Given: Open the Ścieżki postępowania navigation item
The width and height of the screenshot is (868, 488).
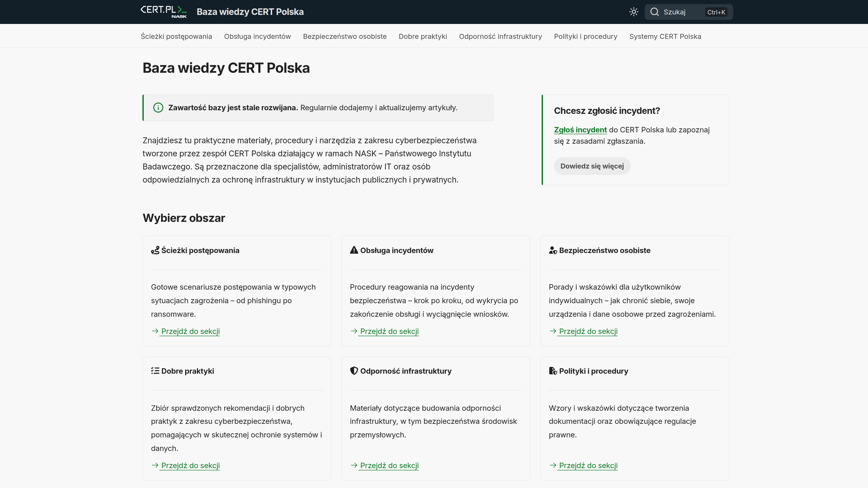Looking at the screenshot, I should [x=176, y=36].
